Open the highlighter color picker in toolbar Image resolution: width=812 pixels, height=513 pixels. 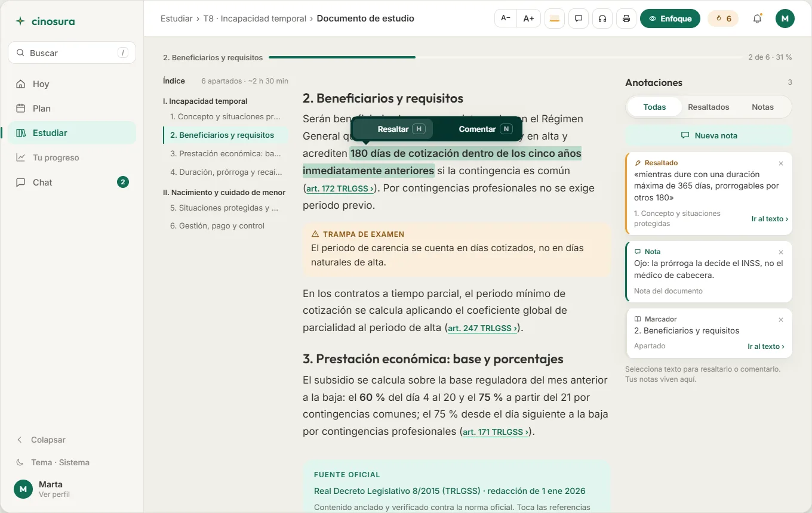pyautogui.click(x=555, y=18)
